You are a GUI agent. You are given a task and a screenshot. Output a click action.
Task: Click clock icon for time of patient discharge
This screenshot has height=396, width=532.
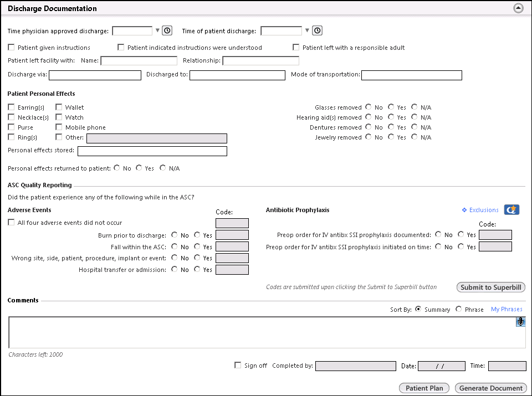click(x=317, y=30)
